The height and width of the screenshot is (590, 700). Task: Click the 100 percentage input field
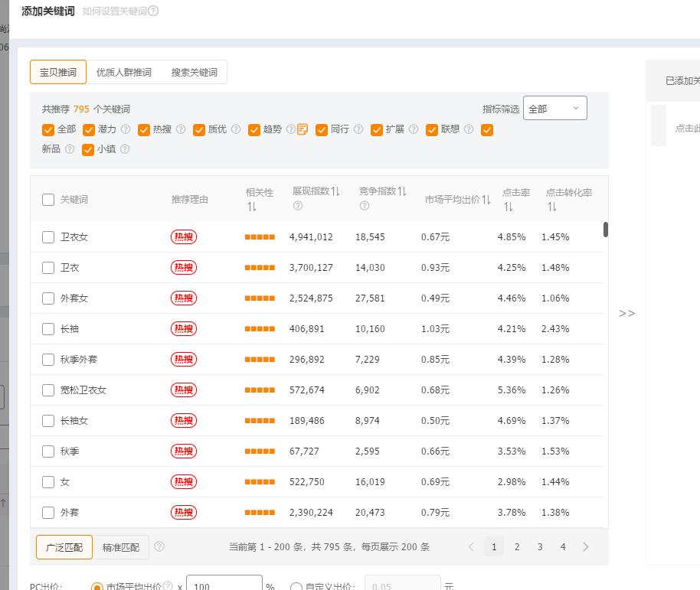pyautogui.click(x=223, y=584)
